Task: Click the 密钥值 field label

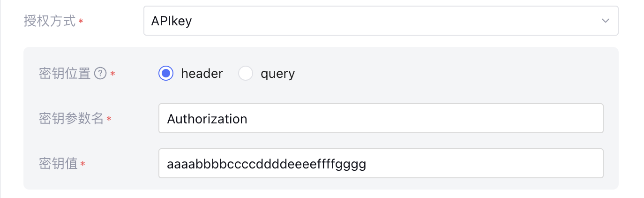Action: pyautogui.click(x=58, y=164)
